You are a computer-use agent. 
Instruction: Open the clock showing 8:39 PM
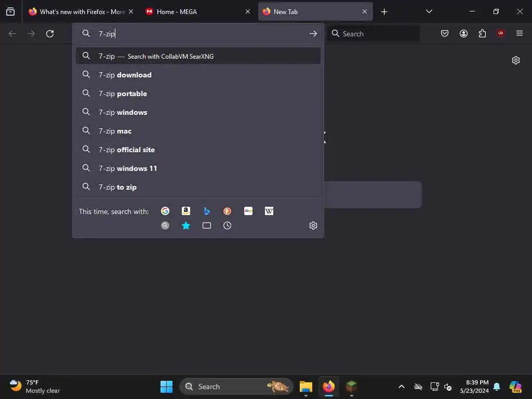[474, 387]
